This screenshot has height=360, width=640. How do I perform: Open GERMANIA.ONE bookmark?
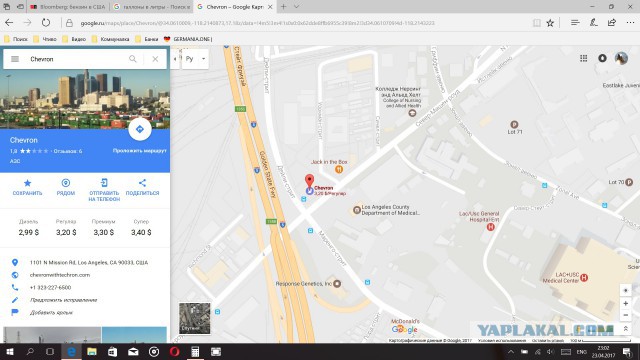point(188,39)
